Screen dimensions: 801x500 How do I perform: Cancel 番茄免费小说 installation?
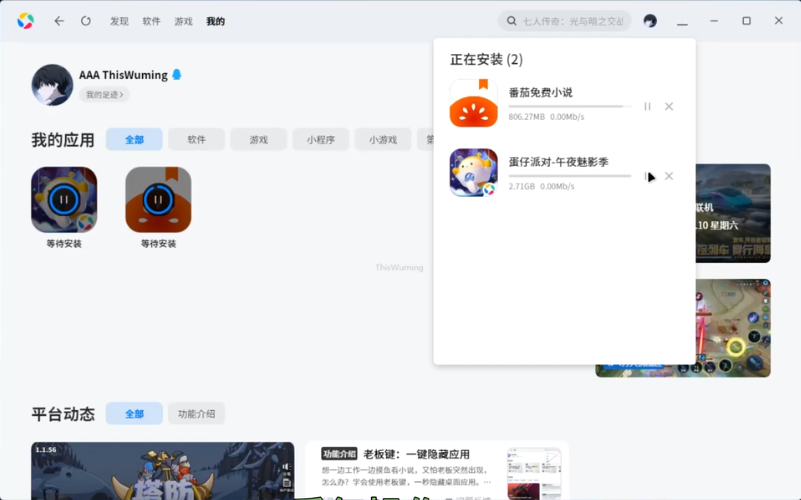(669, 106)
